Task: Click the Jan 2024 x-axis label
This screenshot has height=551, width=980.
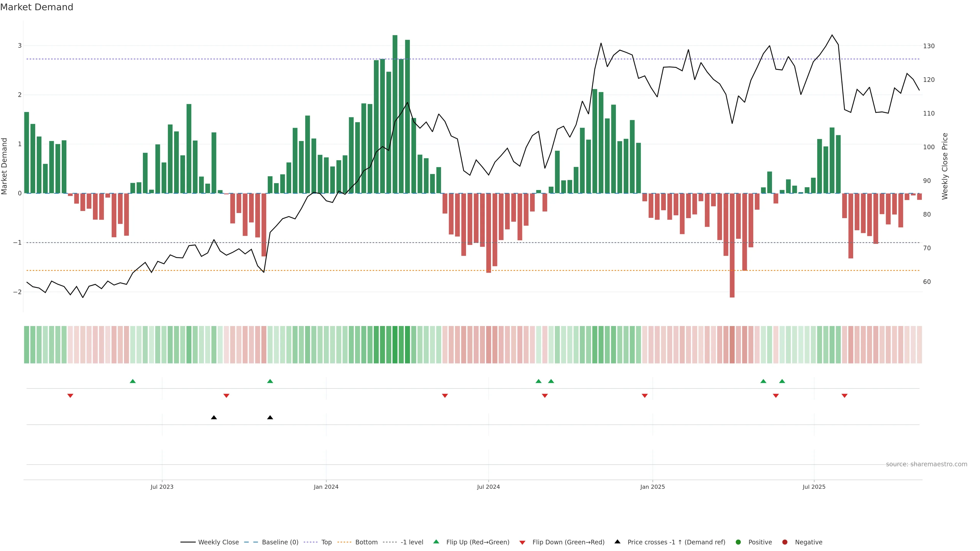Action: pyautogui.click(x=326, y=487)
